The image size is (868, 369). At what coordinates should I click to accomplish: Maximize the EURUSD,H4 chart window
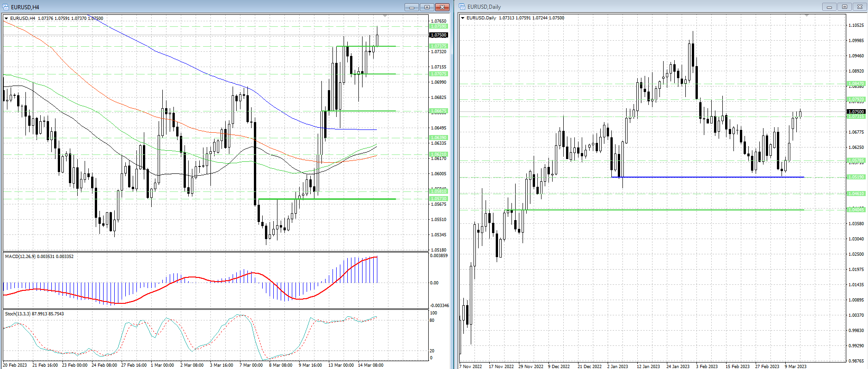(427, 7)
